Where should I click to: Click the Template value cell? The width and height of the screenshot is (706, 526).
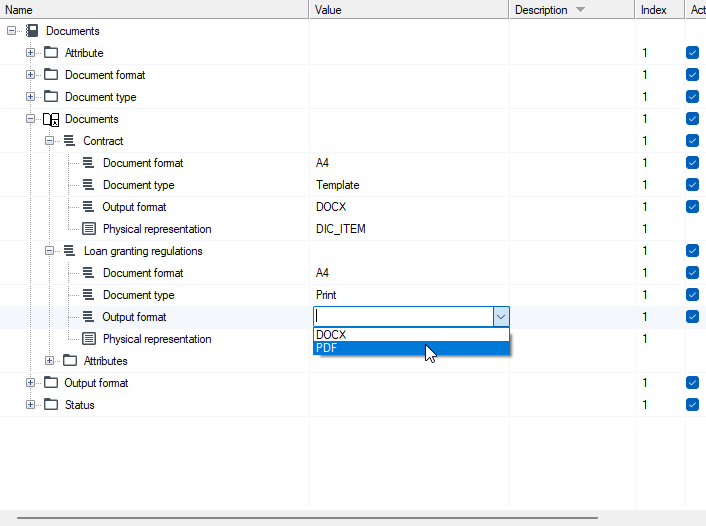coord(338,185)
